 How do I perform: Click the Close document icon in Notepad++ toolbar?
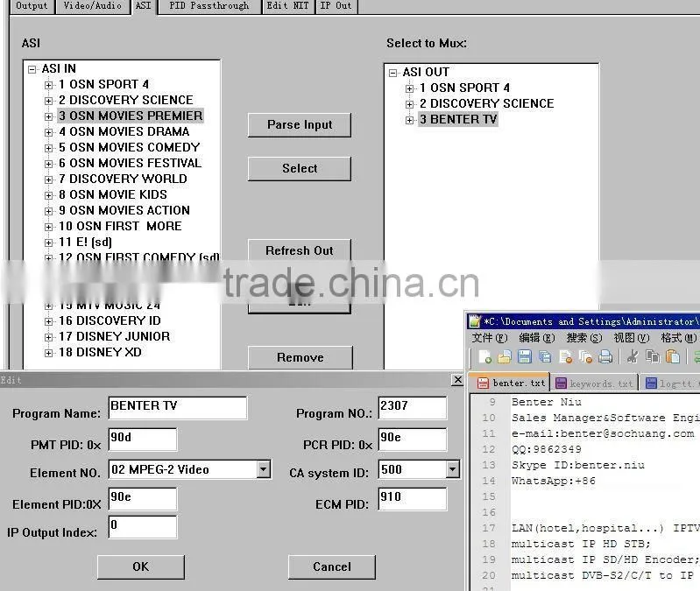tap(566, 357)
